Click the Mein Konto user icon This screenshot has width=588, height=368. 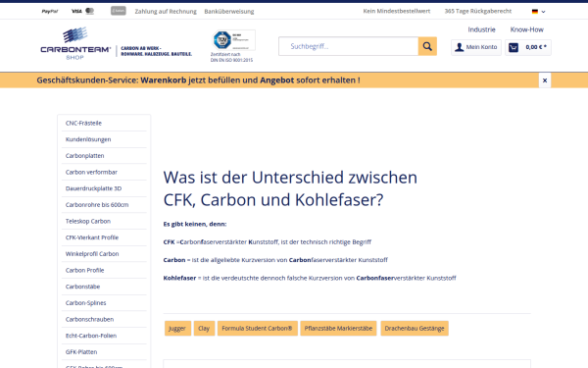[x=459, y=47]
